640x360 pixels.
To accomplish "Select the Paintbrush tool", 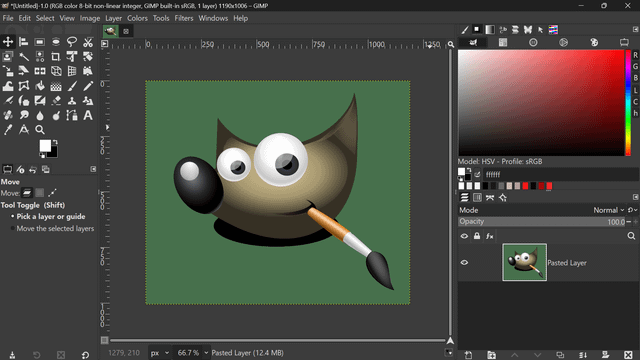I will [x=72, y=86].
